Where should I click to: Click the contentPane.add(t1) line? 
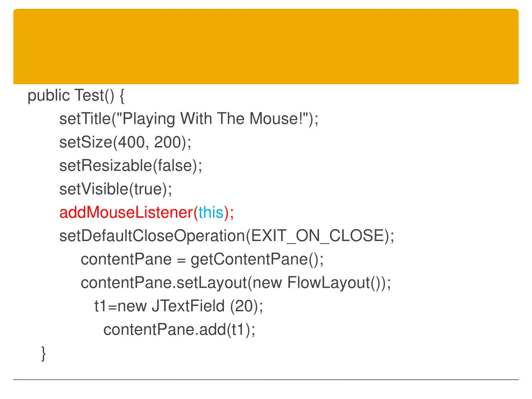[179, 330]
